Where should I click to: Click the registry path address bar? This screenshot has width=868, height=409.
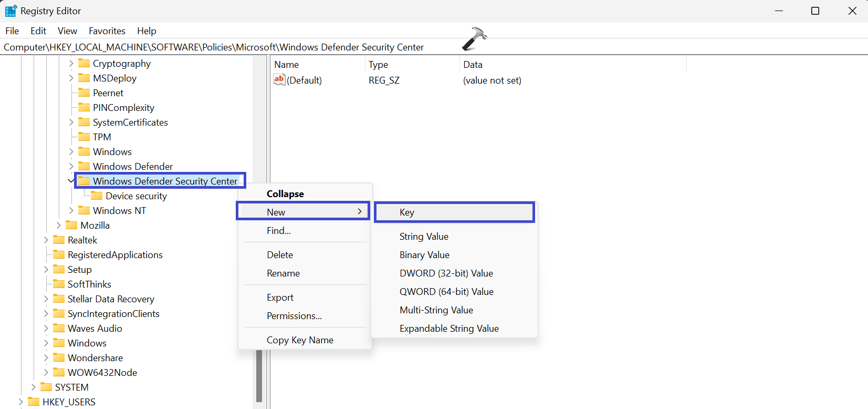coord(214,47)
